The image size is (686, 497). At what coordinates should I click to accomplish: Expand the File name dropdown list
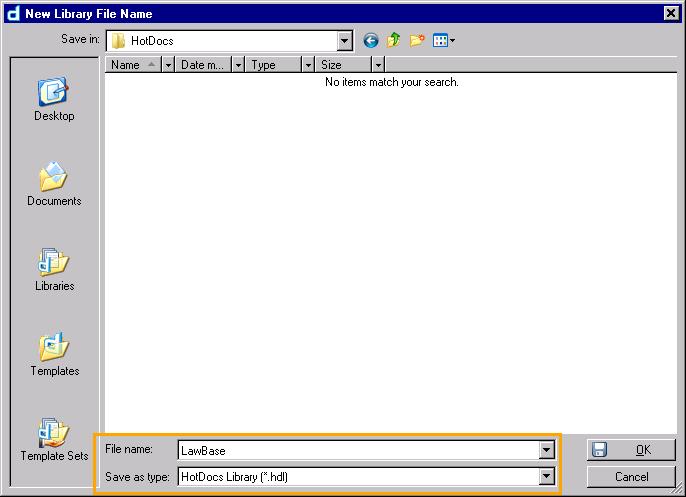tap(546, 450)
